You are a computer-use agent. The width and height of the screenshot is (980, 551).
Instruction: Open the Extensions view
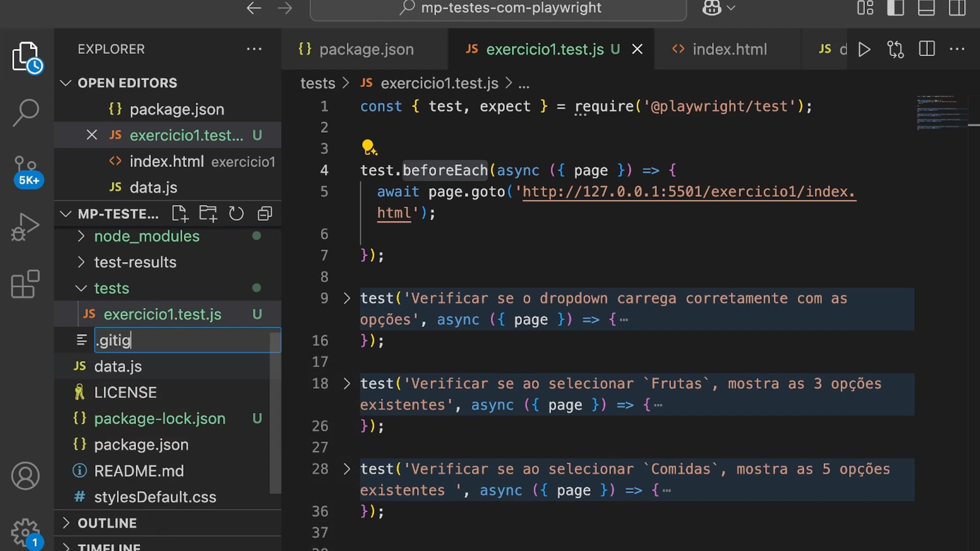[26, 284]
